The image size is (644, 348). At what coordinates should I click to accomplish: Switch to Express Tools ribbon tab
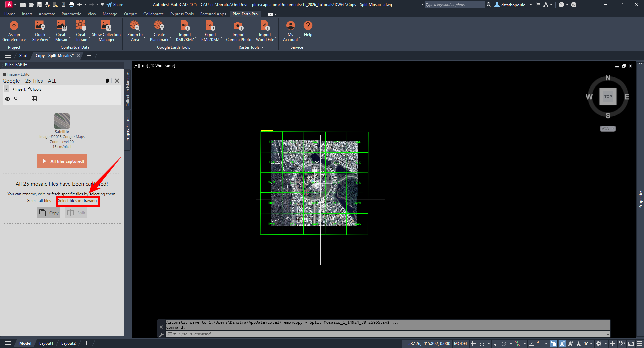pos(182,14)
